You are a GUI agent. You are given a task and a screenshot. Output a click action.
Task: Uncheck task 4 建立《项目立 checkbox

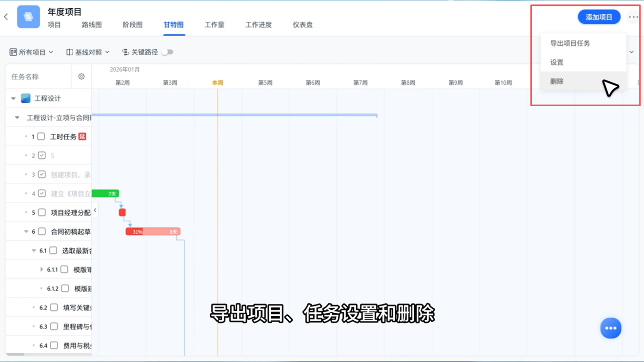[x=42, y=193]
